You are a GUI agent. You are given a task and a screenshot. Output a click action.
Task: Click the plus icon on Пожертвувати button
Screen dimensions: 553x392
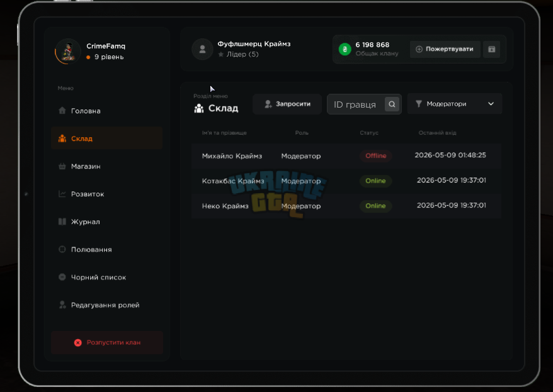point(419,49)
